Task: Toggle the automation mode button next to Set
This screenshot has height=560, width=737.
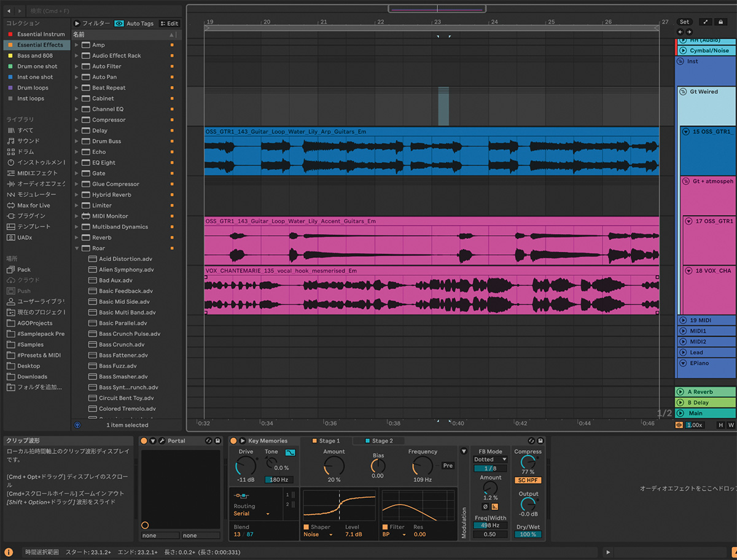Action: pos(706,22)
